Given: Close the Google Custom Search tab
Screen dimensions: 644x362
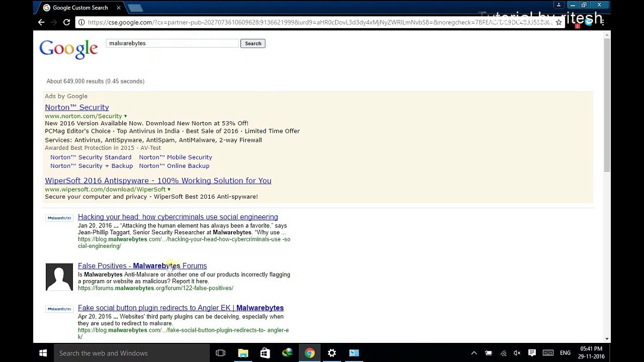Looking at the screenshot, I should coord(119,8).
